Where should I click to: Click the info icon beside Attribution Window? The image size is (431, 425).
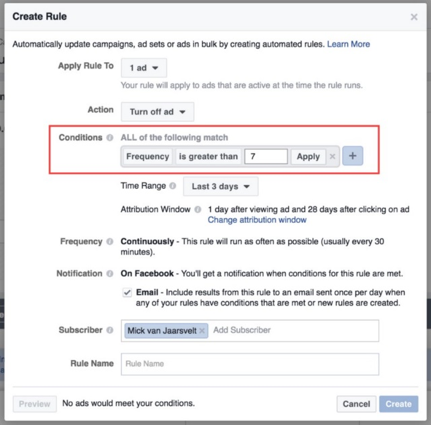click(198, 209)
